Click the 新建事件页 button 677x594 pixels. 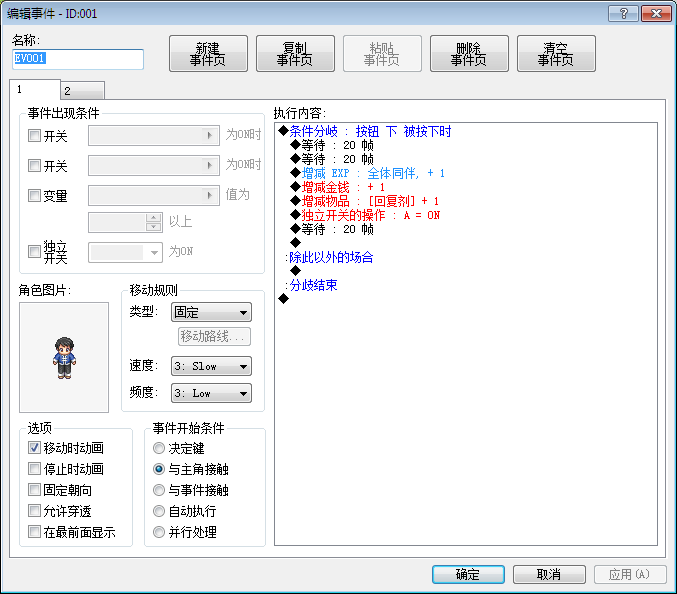click(208, 54)
